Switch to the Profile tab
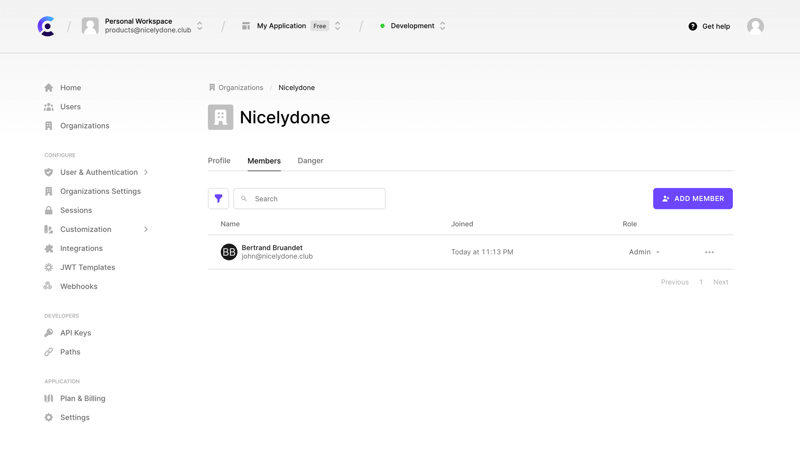This screenshot has height=459, width=800. [219, 161]
